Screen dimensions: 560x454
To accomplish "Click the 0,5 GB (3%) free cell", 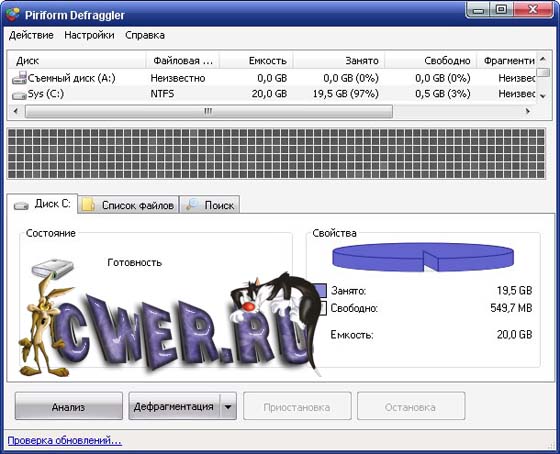I will pyautogui.click(x=443, y=94).
